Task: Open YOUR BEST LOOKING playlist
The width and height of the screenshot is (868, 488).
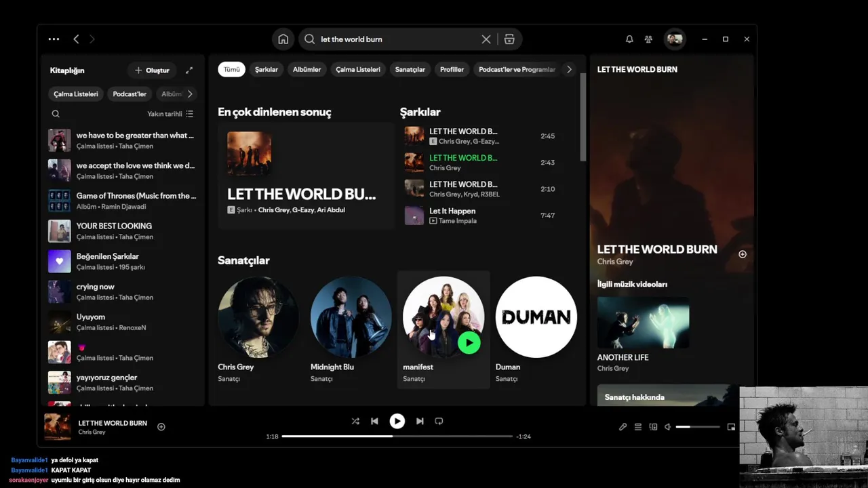Action: 122,231
